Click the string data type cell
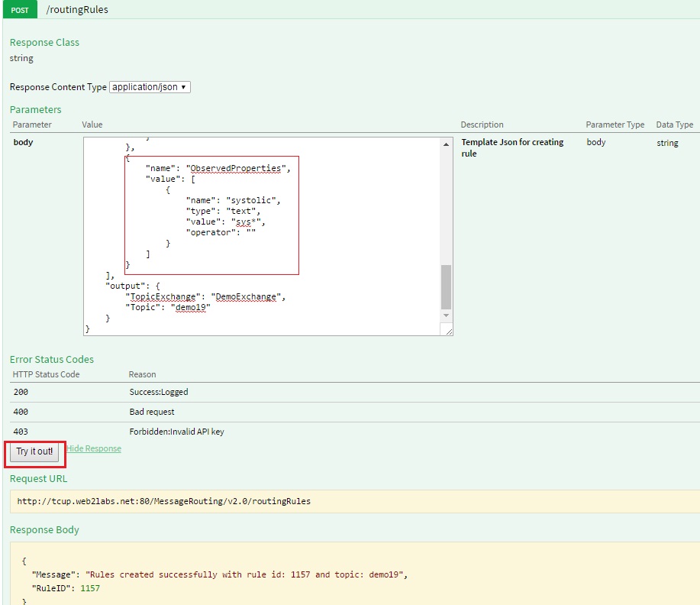700x605 pixels. click(667, 143)
